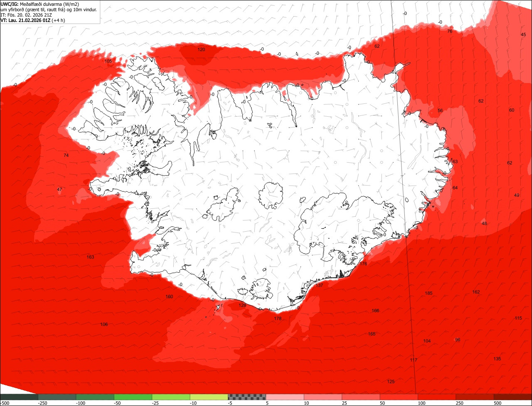
Task: Click the map value '160' off the southwest coast
Action: tap(169, 296)
